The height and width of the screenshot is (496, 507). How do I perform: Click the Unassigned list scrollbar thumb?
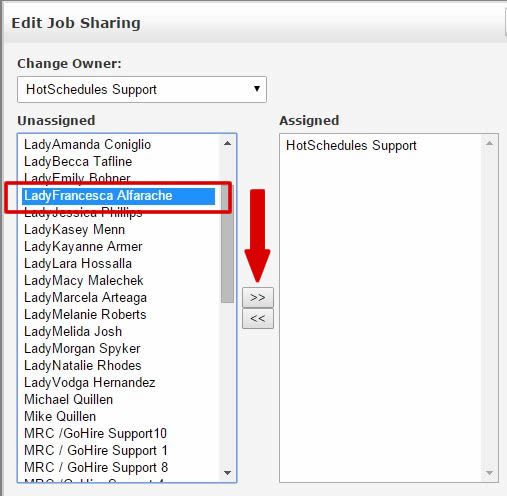(228, 243)
